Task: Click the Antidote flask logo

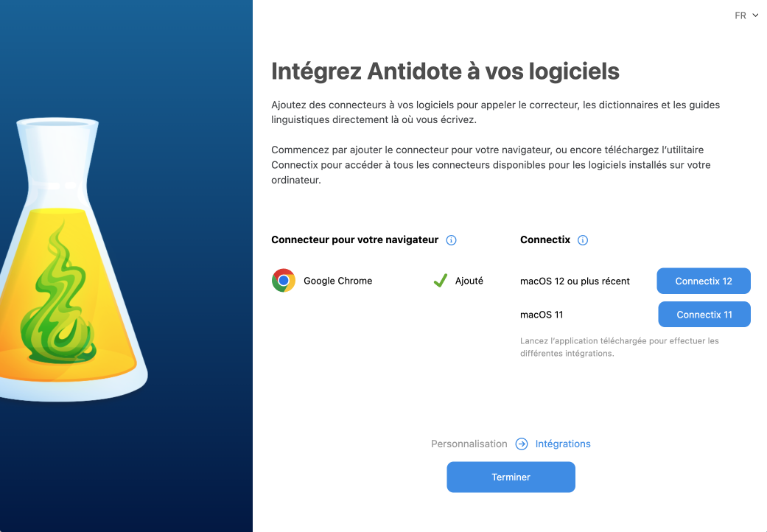Action: click(x=74, y=259)
